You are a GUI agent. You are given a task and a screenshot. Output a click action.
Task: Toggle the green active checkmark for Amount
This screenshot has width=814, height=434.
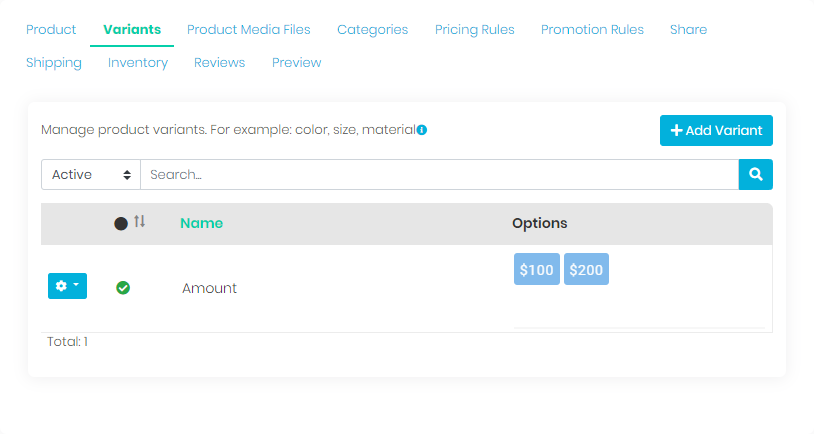coord(123,288)
